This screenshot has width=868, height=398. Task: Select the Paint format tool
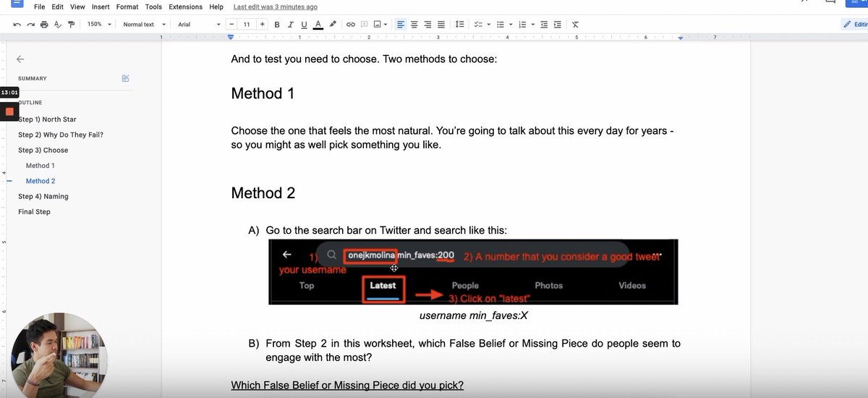70,25
